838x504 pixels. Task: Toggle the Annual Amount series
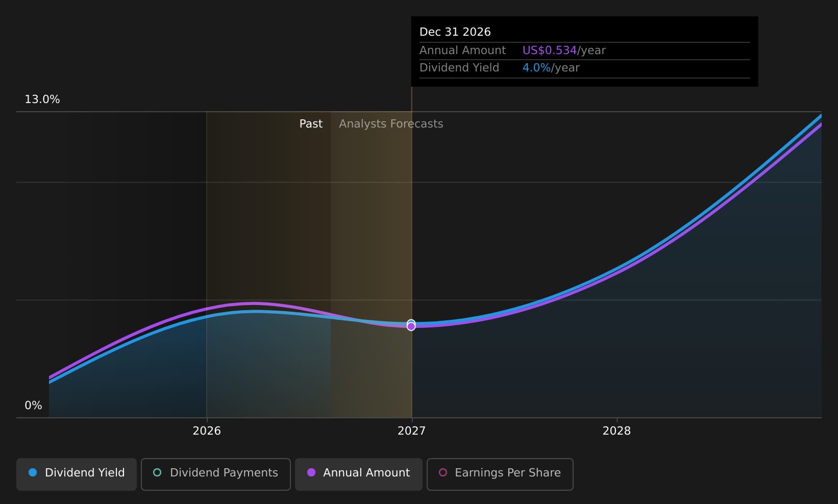click(359, 474)
